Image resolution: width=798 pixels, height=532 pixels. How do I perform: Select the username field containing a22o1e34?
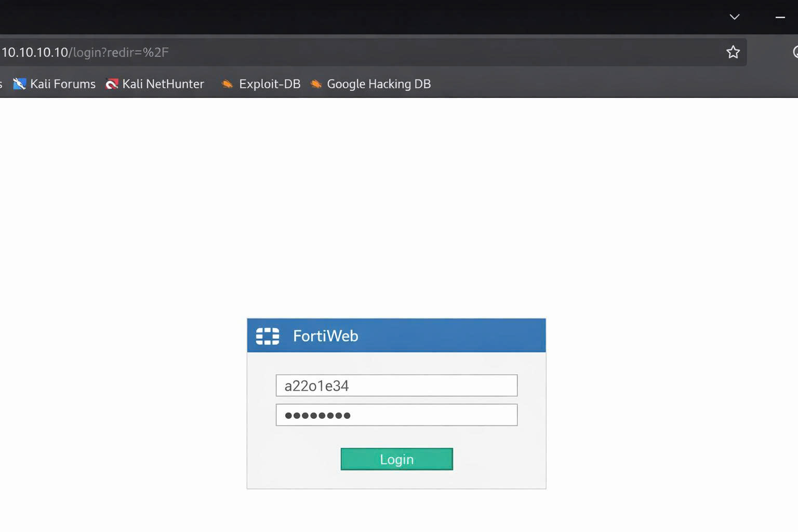[396, 385]
